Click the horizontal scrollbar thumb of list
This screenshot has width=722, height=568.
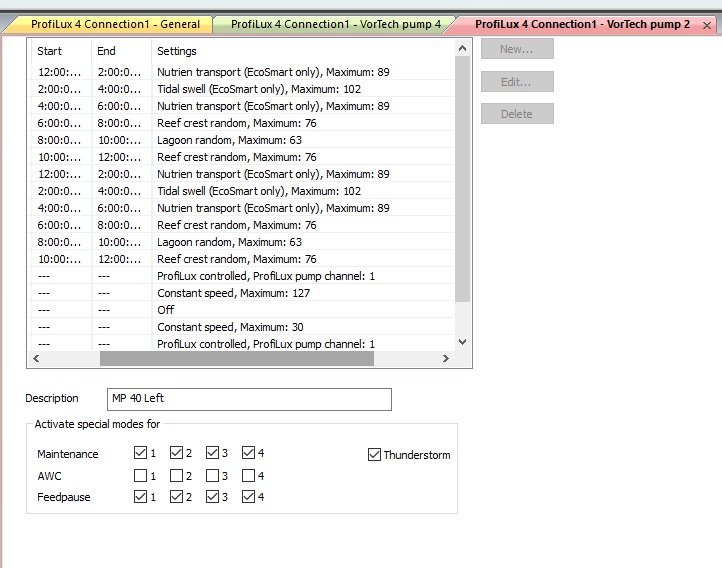point(237,358)
